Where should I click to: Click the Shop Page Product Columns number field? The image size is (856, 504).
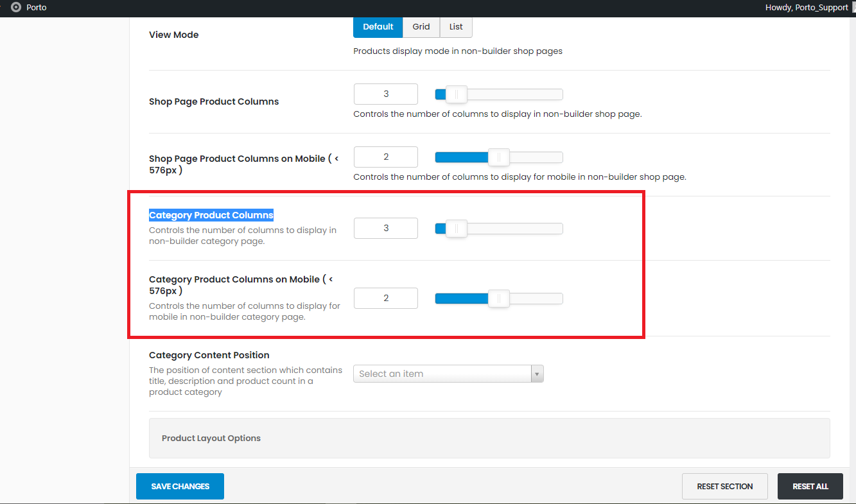pyautogui.click(x=386, y=94)
